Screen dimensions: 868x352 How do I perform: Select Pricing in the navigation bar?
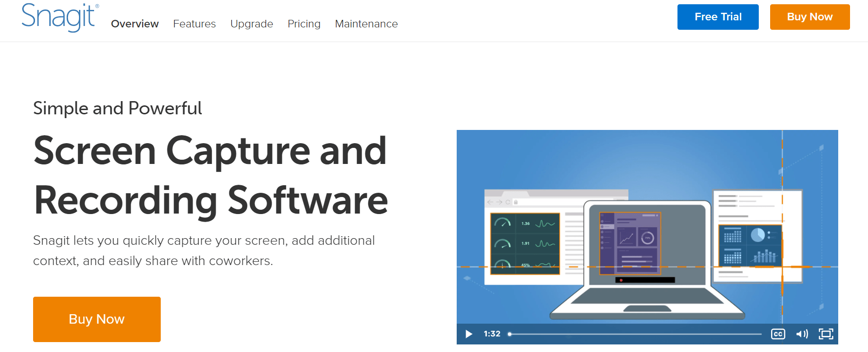click(x=304, y=24)
